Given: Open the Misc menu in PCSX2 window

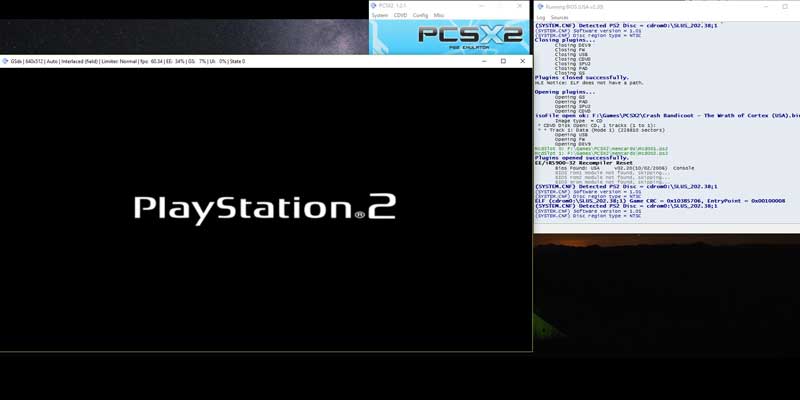Looking at the screenshot, I should click(x=439, y=15).
